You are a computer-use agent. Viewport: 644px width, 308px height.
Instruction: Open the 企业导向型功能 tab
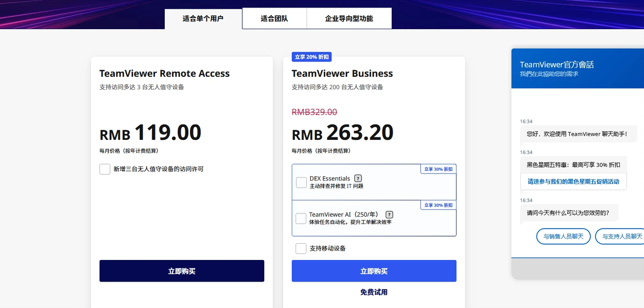click(x=349, y=18)
